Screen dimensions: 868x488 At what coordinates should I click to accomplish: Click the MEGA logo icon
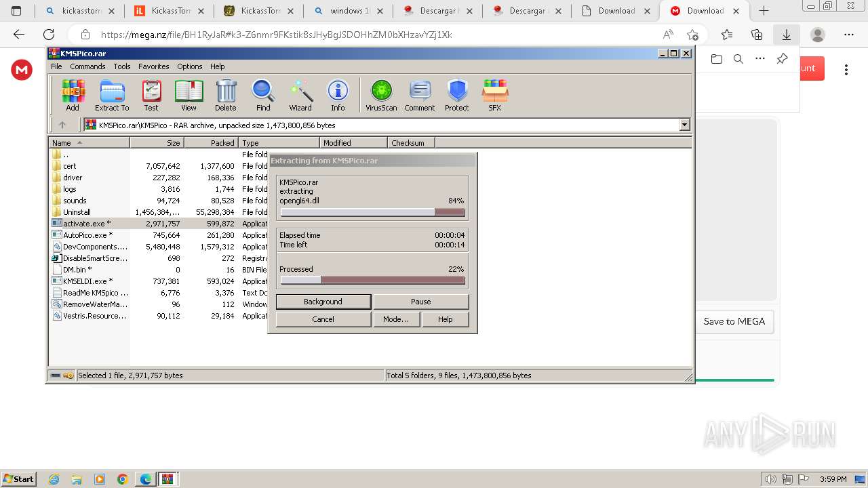pyautogui.click(x=22, y=69)
